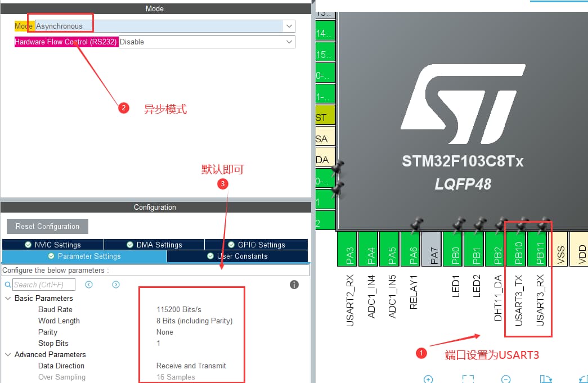The width and height of the screenshot is (588, 383).
Task: Click the rotate clockwise pinout icon
Action: 545,379
